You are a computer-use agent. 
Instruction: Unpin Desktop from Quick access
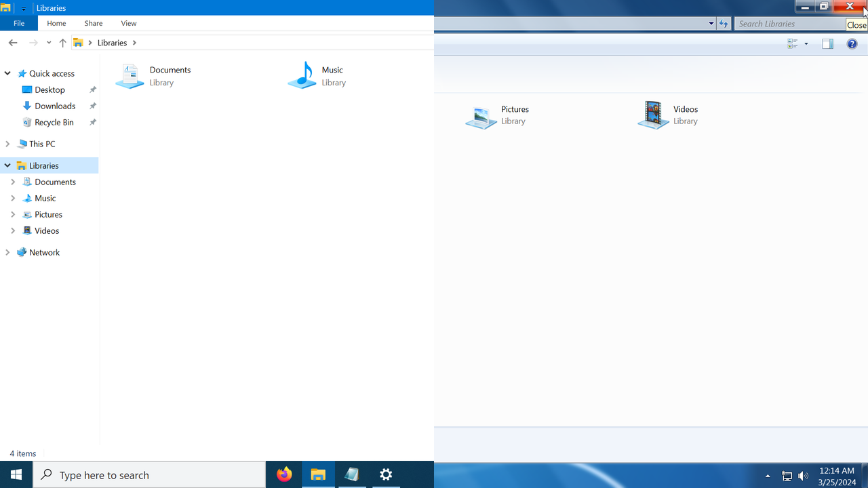[x=92, y=89]
